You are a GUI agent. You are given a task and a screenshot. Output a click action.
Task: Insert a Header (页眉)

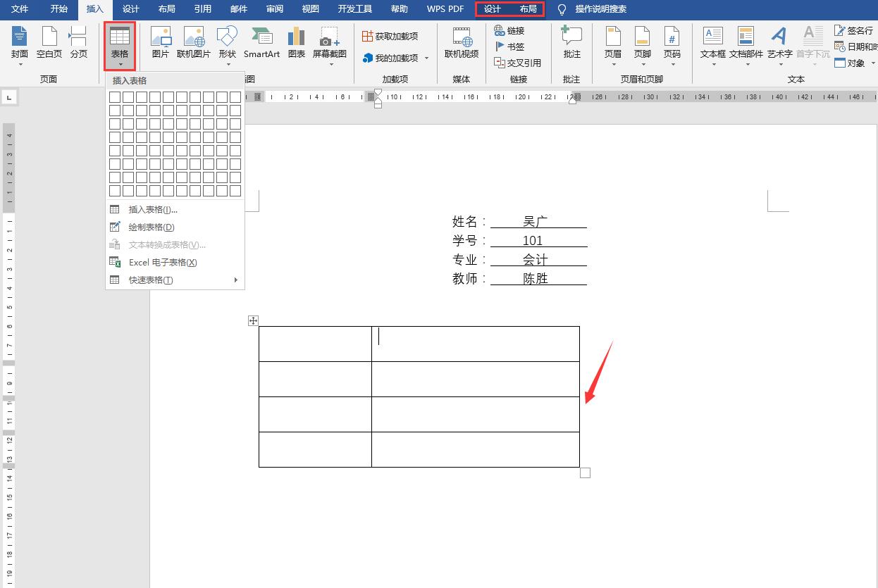[612, 44]
